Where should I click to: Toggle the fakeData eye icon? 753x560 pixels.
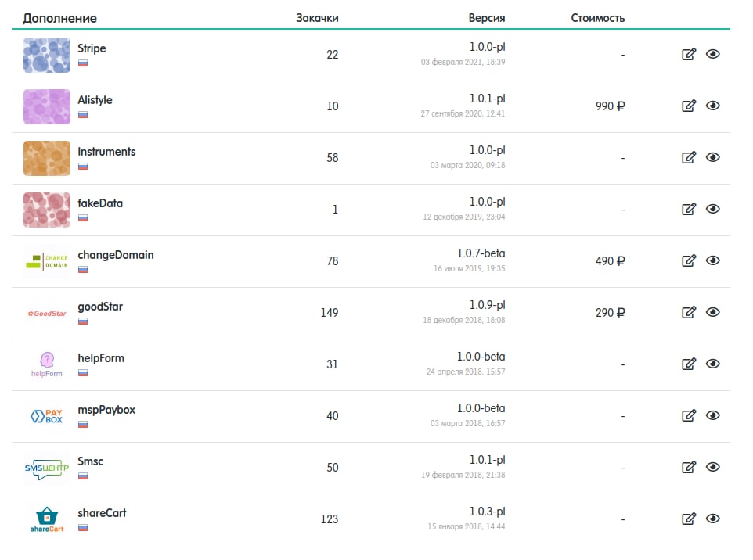712,209
